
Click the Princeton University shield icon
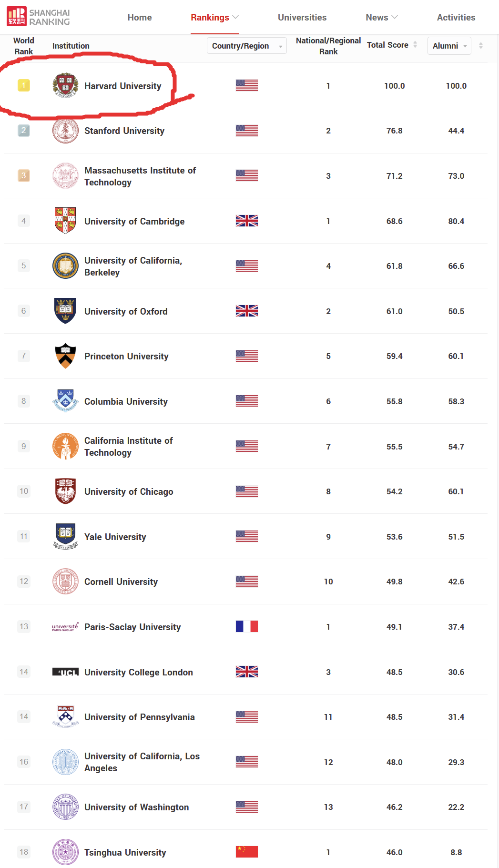coord(65,356)
